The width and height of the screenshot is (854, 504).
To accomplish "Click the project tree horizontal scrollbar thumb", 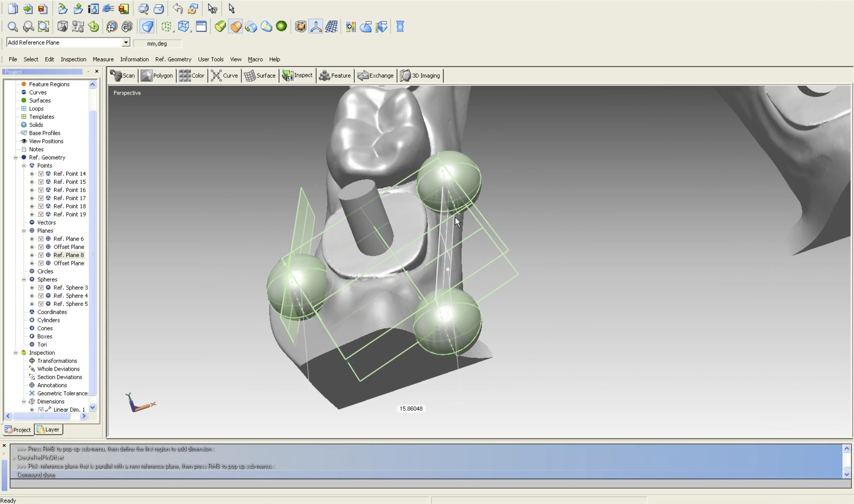I will point(41,416).
